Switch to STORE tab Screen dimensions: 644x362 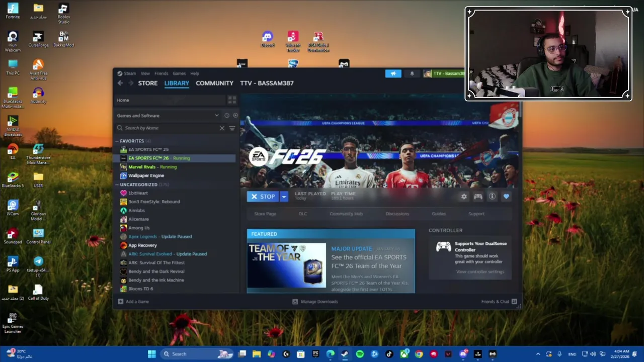pyautogui.click(x=148, y=83)
